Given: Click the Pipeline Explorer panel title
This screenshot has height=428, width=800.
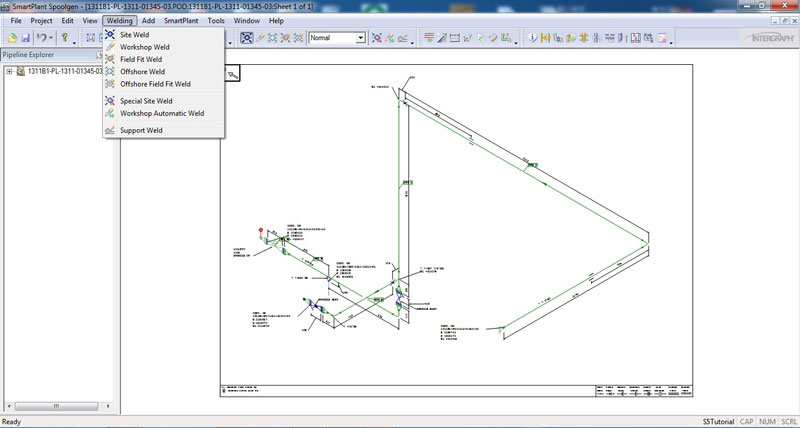Looking at the screenshot, I should pyautogui.click(x=28, y=55).
